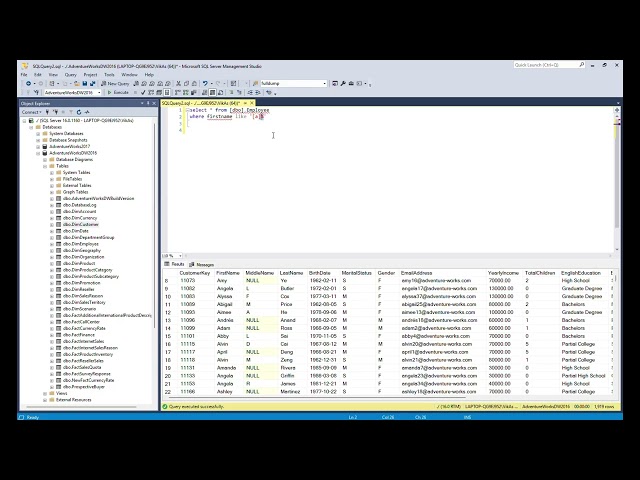Click the cell with Abigail first name

tap(224, 304)
